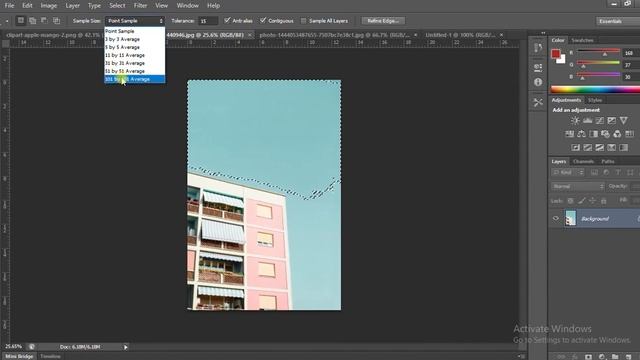
Task: Add a Hue/Saturation adjustment
Action: tap(569, 134)
